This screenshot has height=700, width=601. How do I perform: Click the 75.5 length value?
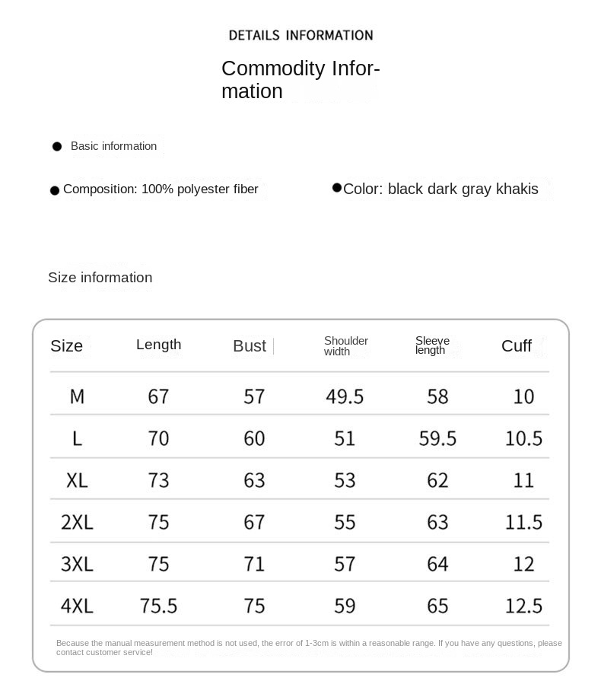click(x=158, y=606)
